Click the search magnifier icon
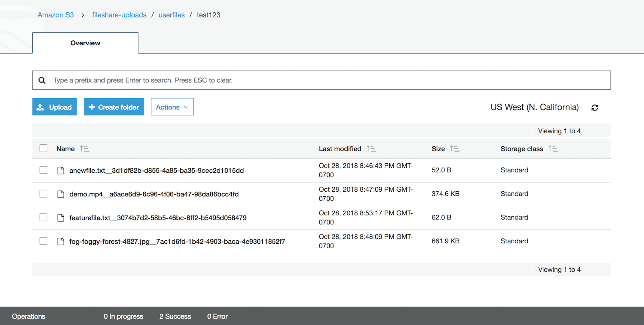Image resolution: width=644 pixels, height=325 pixels. point(42,80)
